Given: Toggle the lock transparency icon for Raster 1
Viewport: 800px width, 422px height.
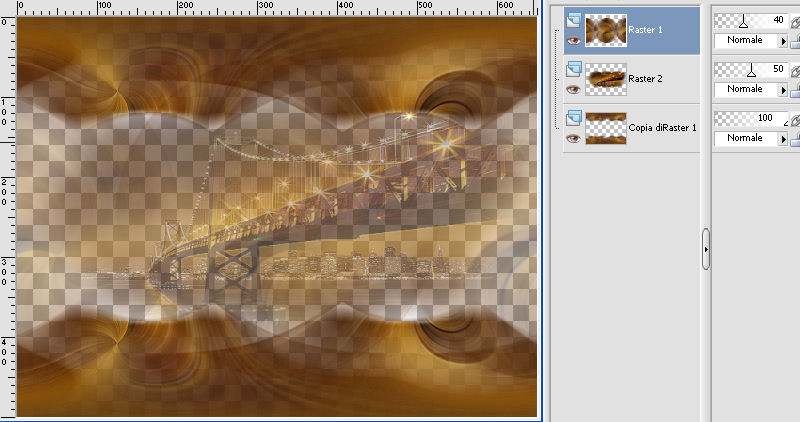Looking at the screenshot, I should 795,42.
